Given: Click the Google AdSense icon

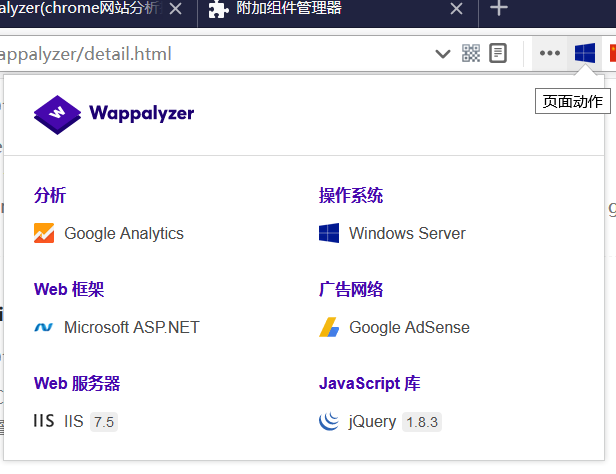Looking at the screenshot, I should click(329, 327).
